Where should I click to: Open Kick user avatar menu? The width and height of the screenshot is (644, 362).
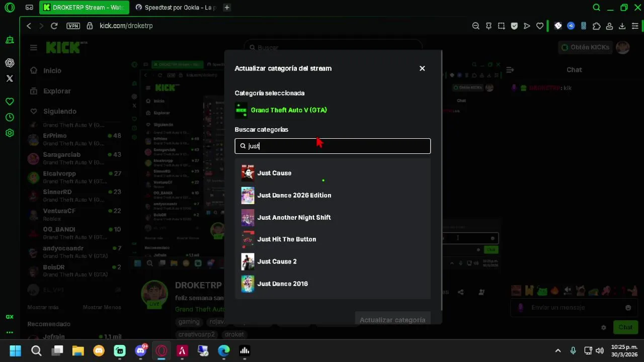pyautogui.click(x=623, y=47)
